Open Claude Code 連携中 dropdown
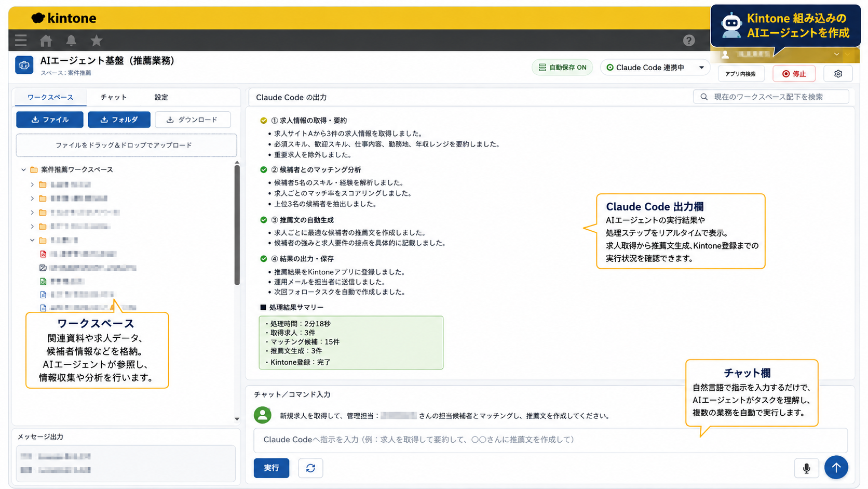This screenshot has height=489, width=868. (655, 68)
